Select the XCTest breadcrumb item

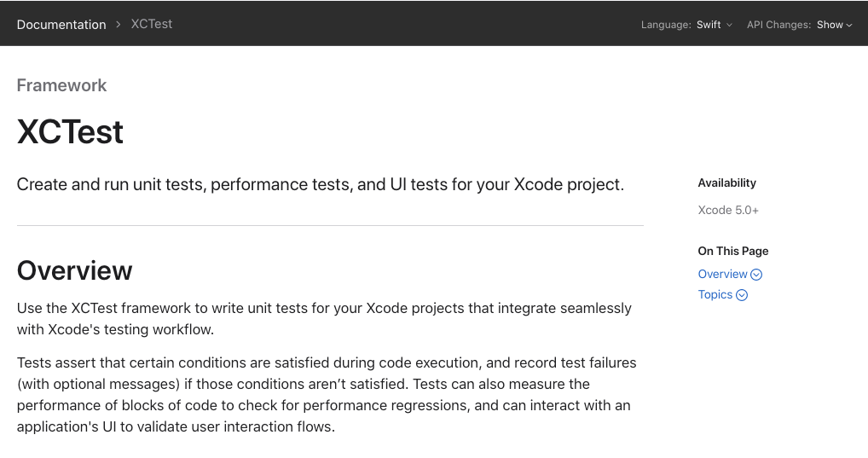click(x=152, y=24)
